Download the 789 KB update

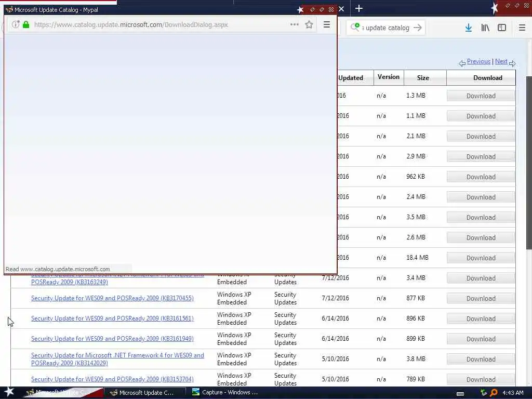click(481, 379)
